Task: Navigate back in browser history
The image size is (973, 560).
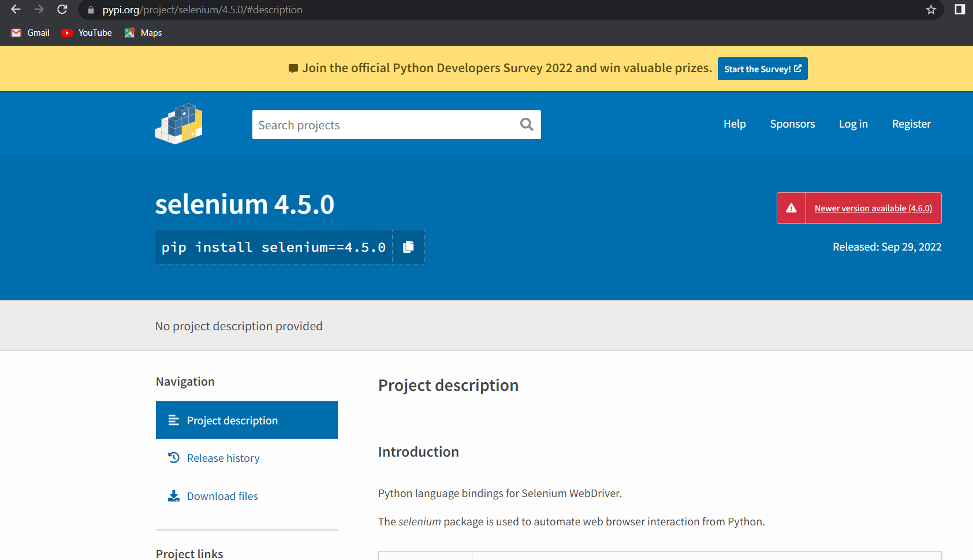Action: click(x=15, y=9)
